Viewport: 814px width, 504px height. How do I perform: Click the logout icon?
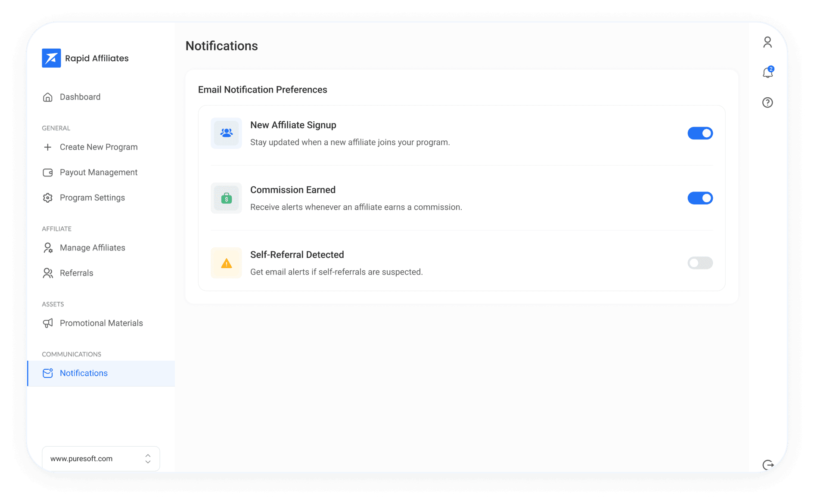click(x=768, y=465)
